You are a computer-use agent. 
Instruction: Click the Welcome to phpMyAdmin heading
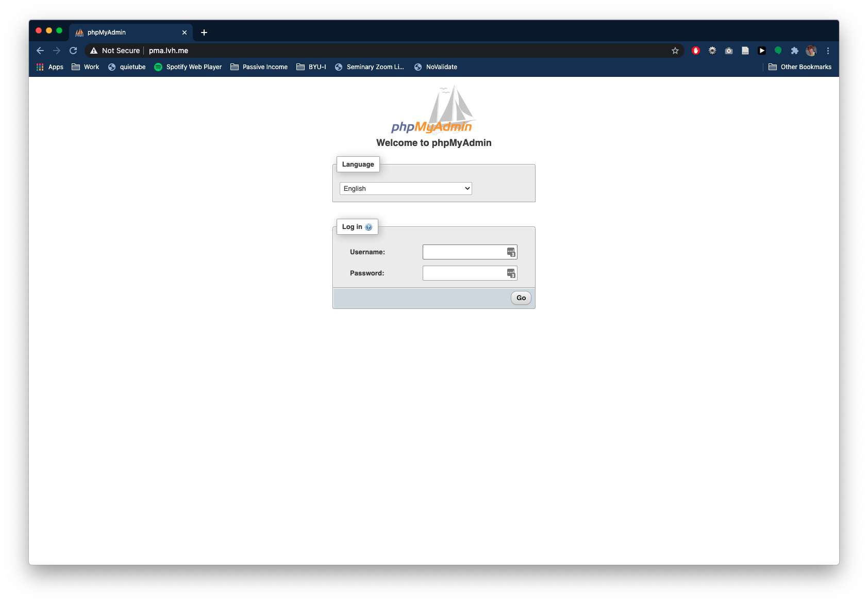pyautogui.click(x=434, y=143)
